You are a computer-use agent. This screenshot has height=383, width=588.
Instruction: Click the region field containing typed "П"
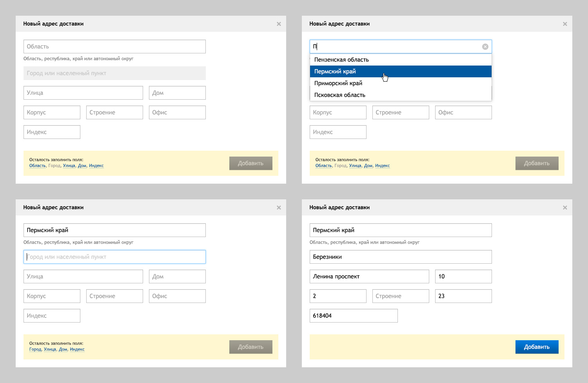pos(396,47)
